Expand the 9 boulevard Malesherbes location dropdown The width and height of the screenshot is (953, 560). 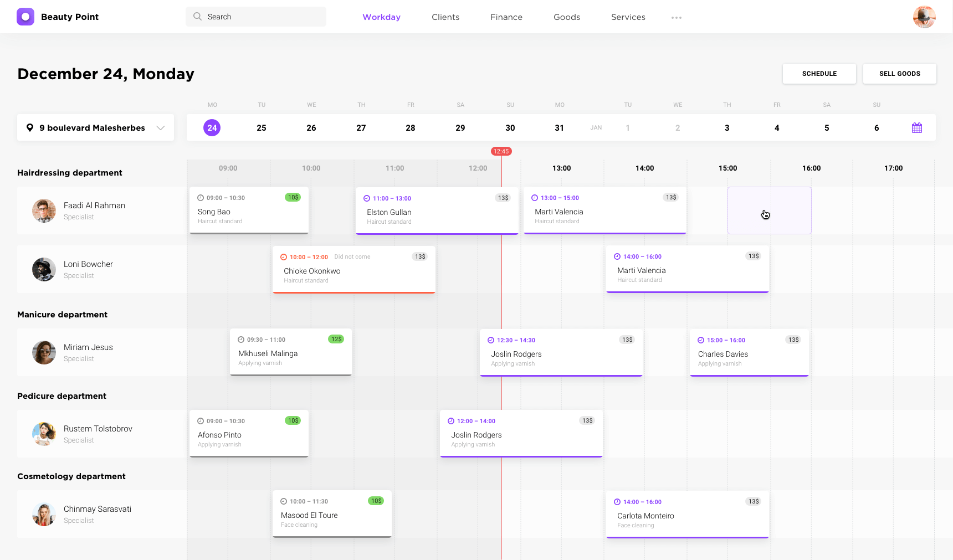point(161,127)
